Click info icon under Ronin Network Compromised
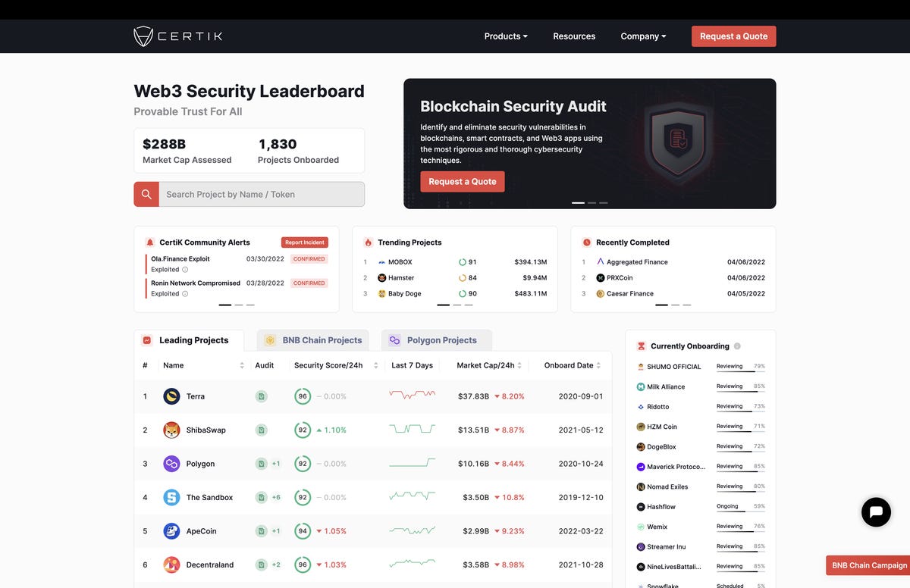 point(185,294)
